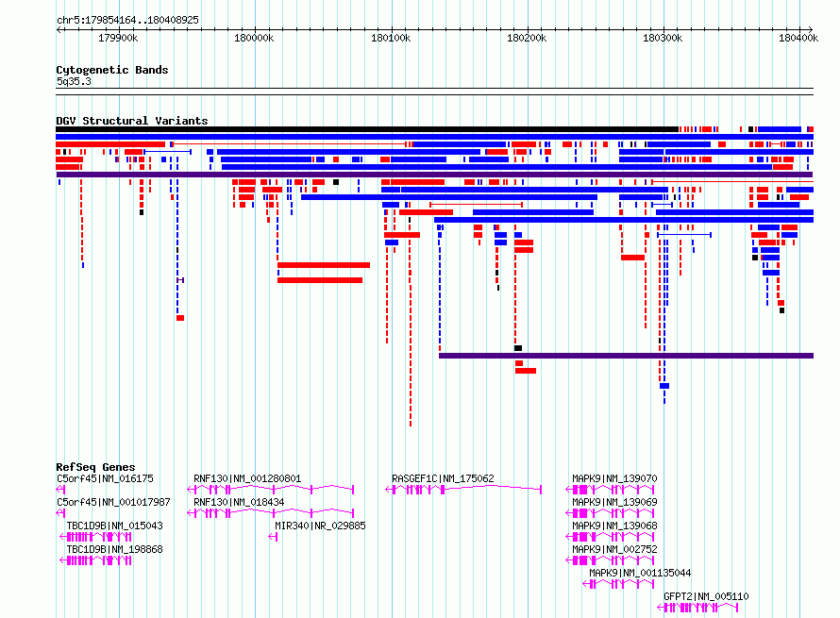Viewport: 840px width, 618px height.
Task: Click the right arrow of the ruler
Action: pyautogui.click(x=810, y=29)
